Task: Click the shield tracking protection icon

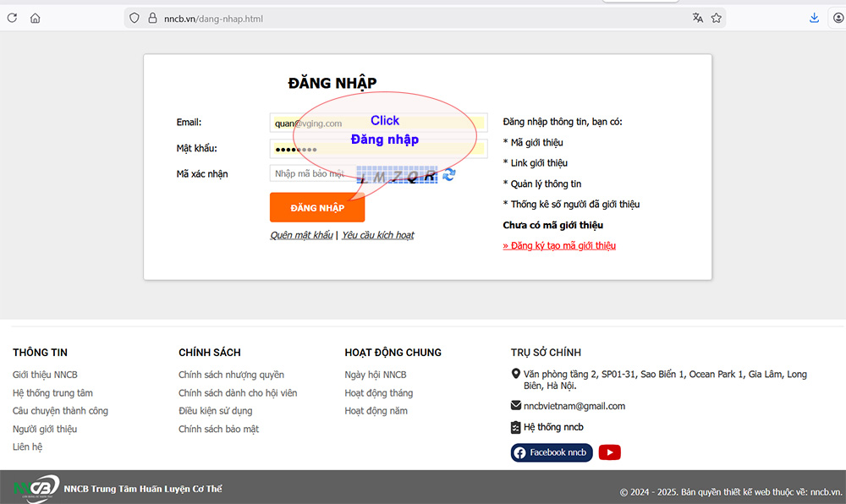Action: click(134, 18)
